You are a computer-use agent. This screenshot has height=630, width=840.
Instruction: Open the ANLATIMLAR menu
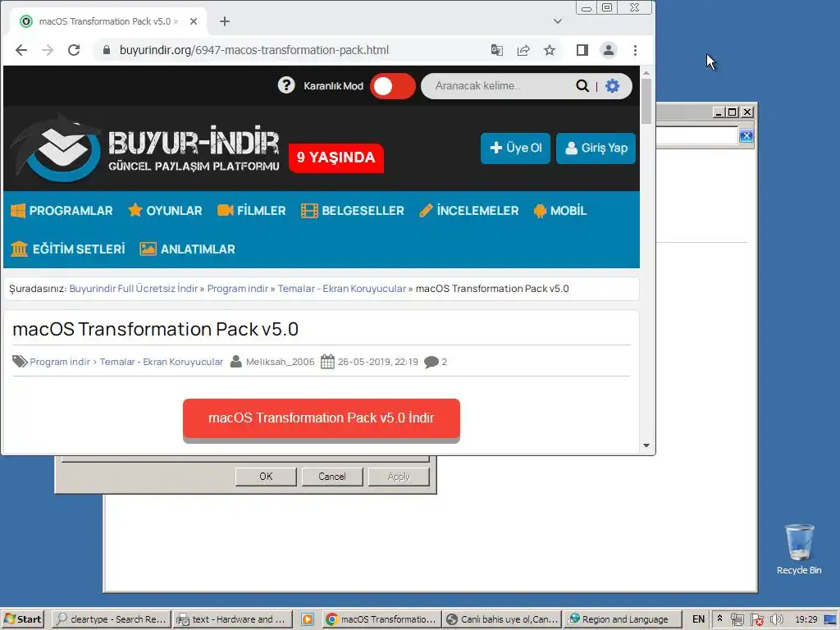click(x=187, y=249)
